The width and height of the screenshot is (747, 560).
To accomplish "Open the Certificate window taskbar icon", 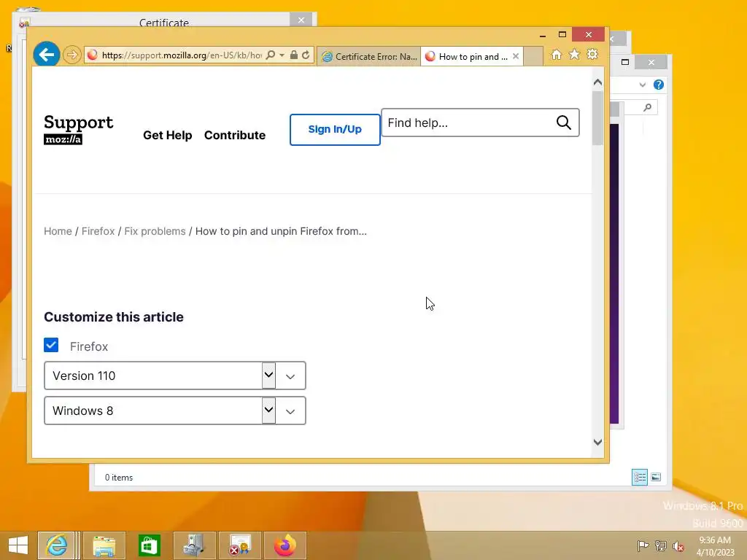I will click(239, 545).
